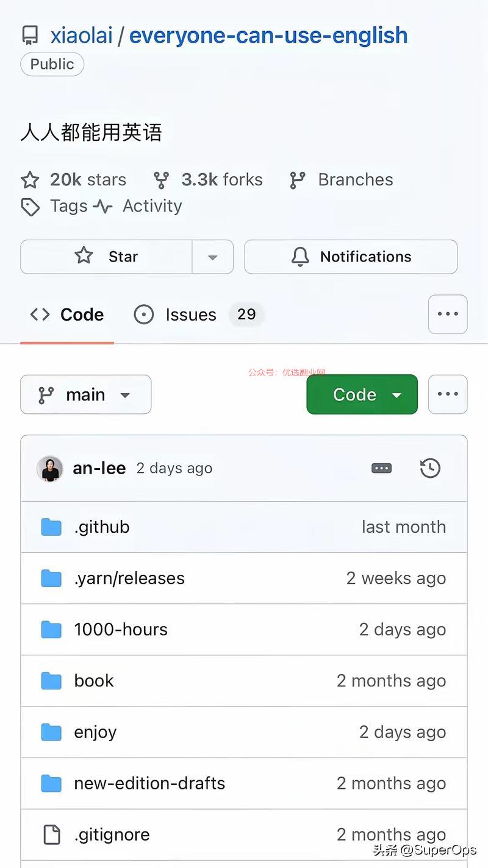Open the ellipsis menu beside green Code button
This screenshot has width=488, height=868.
[x=448, y=394]
